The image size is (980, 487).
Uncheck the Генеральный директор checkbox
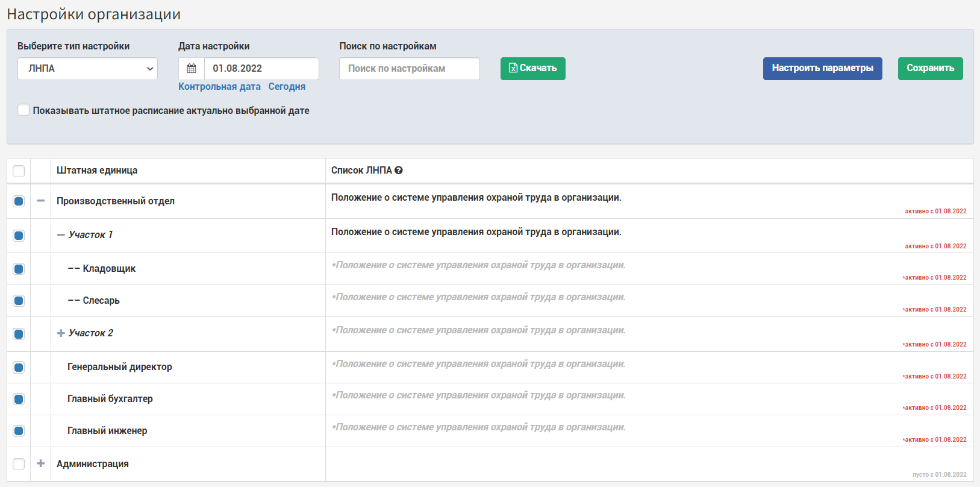(19, 368)
